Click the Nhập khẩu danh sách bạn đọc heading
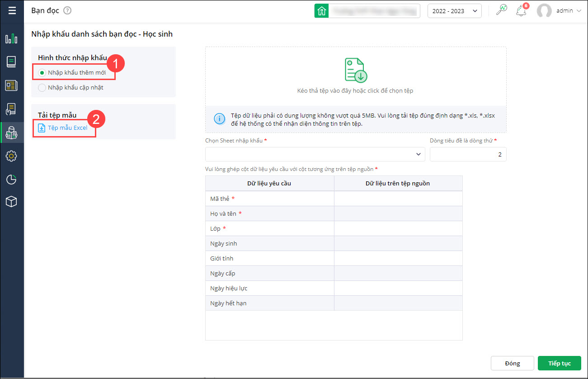Screen dimensions: 588x379 (x=102, y=34)
